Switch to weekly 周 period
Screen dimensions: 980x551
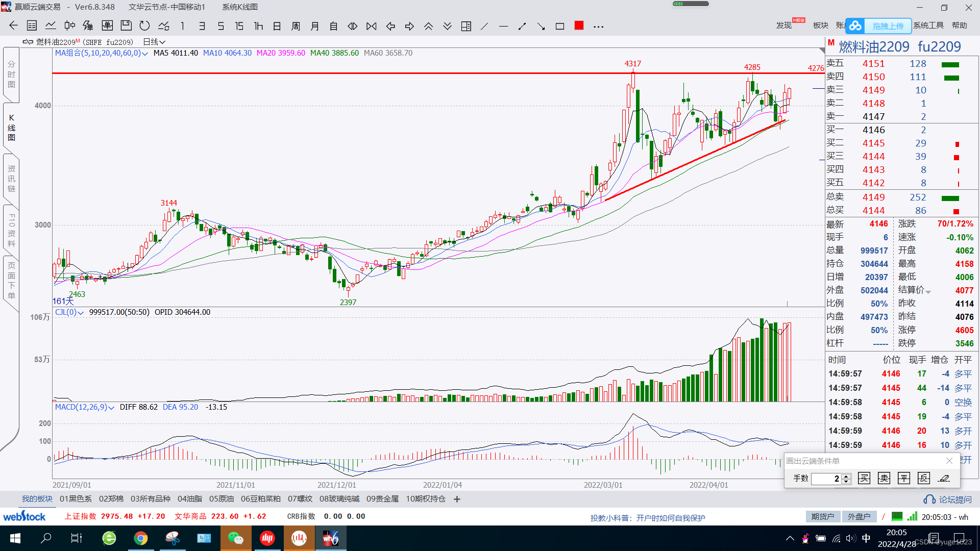click(x=296, y=26)
